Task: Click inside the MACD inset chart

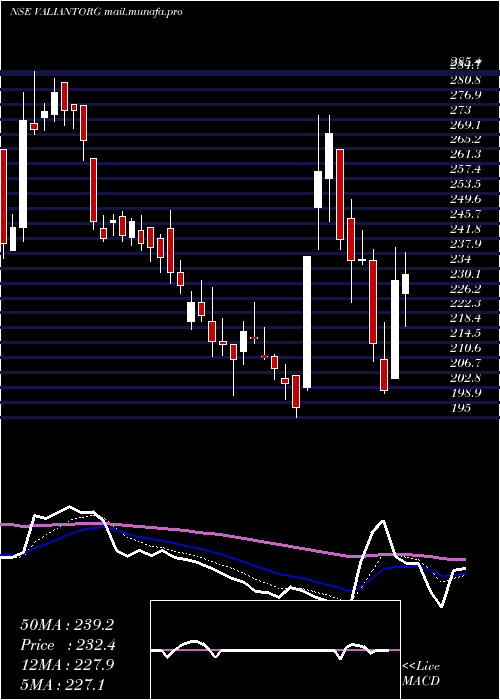Action: pos(275,650)
